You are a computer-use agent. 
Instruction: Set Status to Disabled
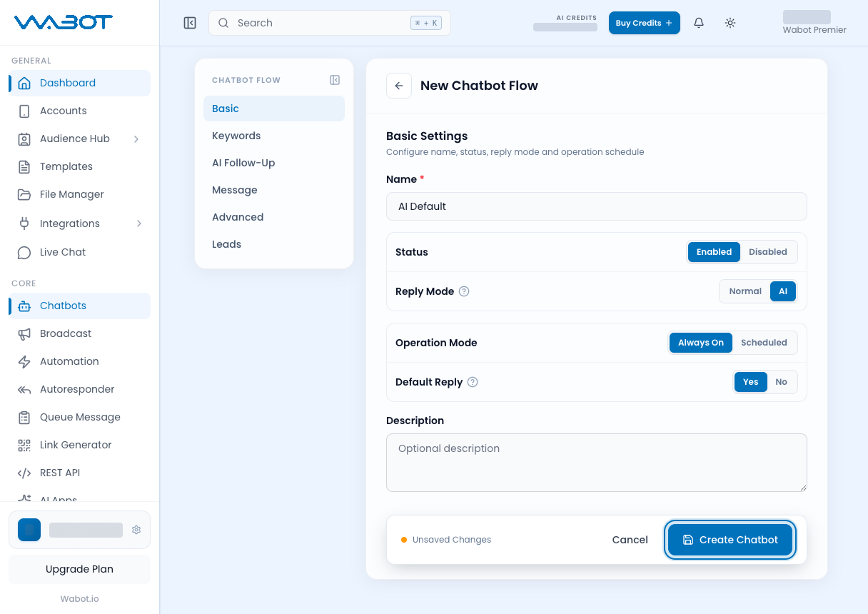[x=768, y=252]
